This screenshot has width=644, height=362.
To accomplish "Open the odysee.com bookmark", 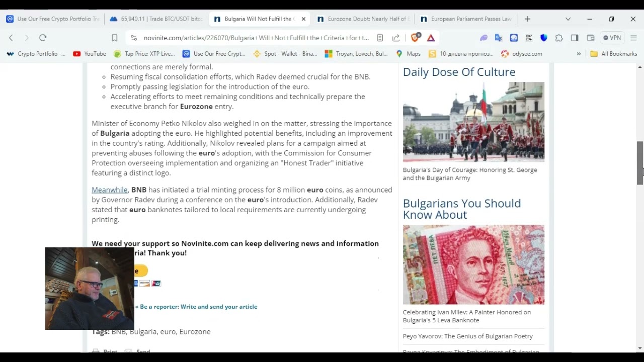I will (522, 54).
